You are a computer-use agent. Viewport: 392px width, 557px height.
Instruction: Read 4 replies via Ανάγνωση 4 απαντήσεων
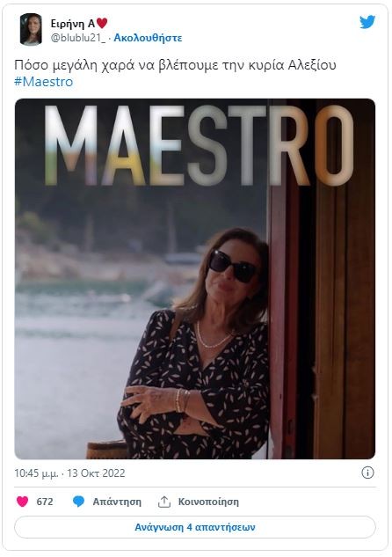click(195, 527)
